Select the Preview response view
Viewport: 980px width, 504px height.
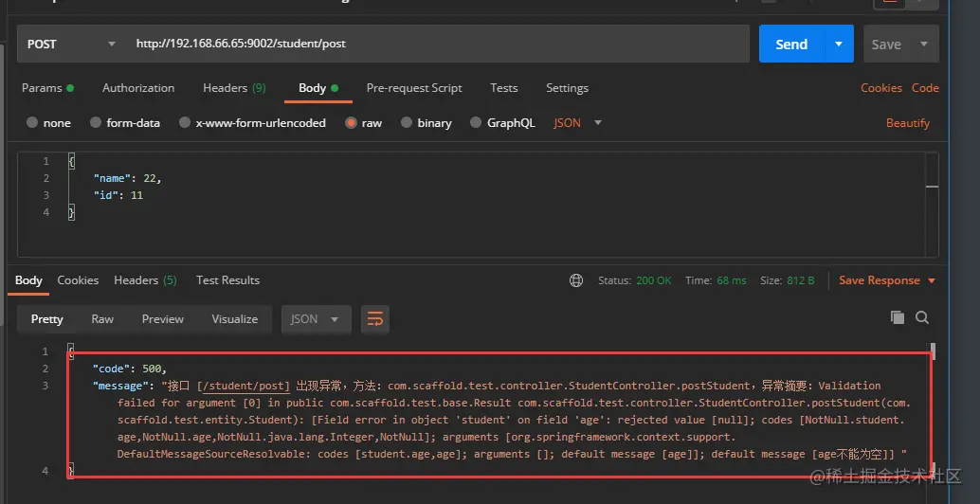pyautogui.click(x=162, y=319)
